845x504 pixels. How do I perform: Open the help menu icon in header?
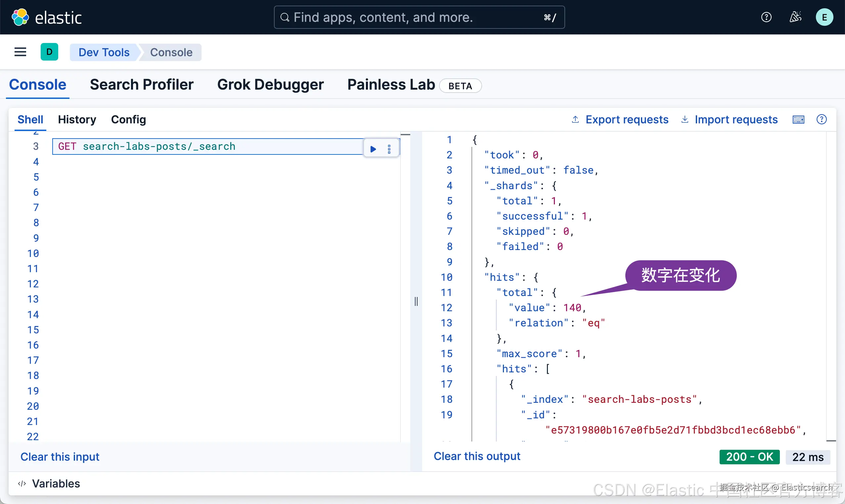click(x=766, y=17)
